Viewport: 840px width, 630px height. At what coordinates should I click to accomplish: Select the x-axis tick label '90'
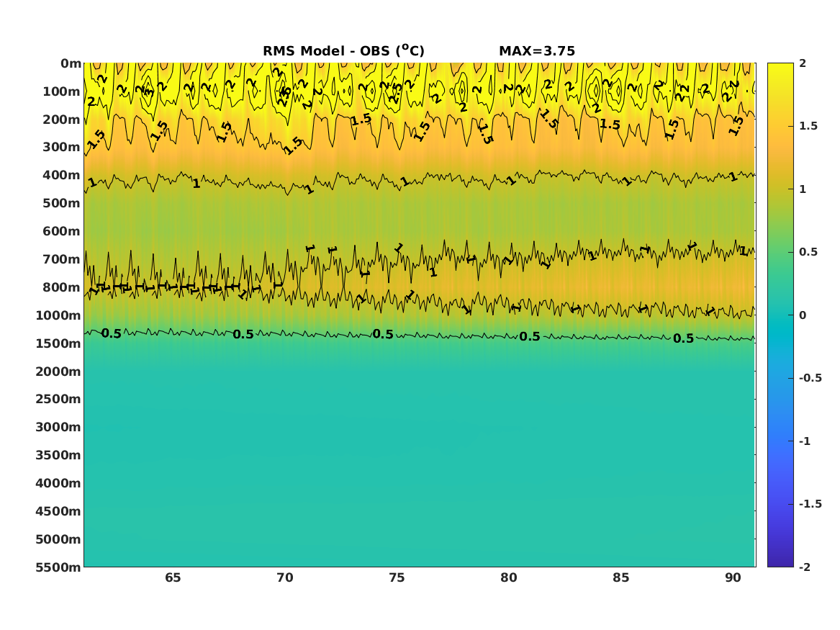[733, 577]
